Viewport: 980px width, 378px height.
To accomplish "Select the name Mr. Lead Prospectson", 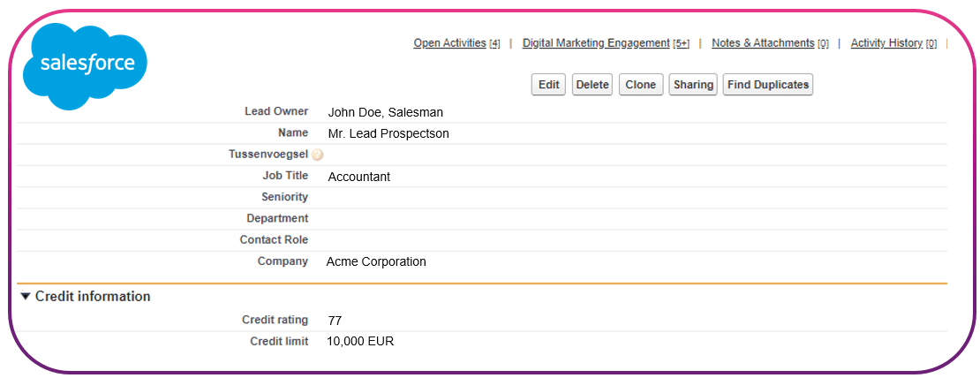I will click(x=388, y=133).
